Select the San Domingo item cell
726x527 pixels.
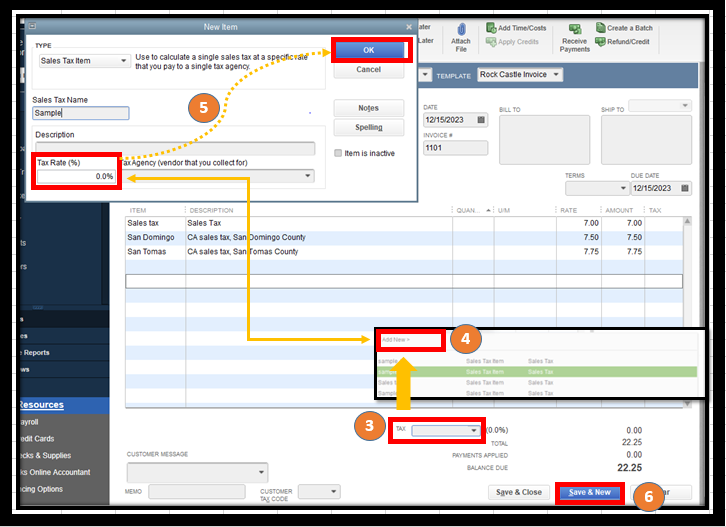pos(156,238)
